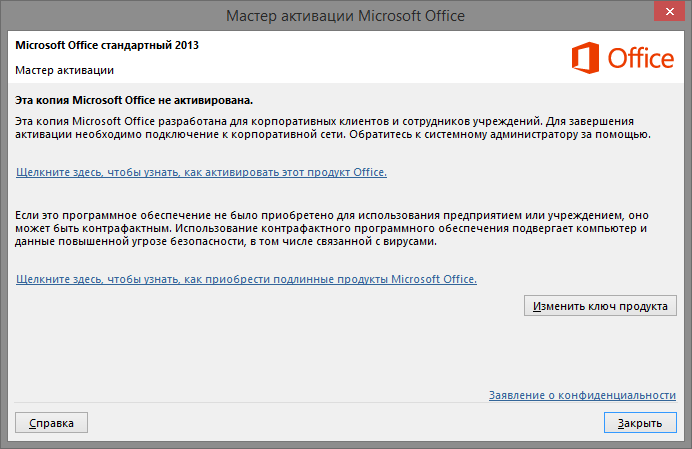
Task: Click the bold not-activated warning text
Action: click(134, 101)
